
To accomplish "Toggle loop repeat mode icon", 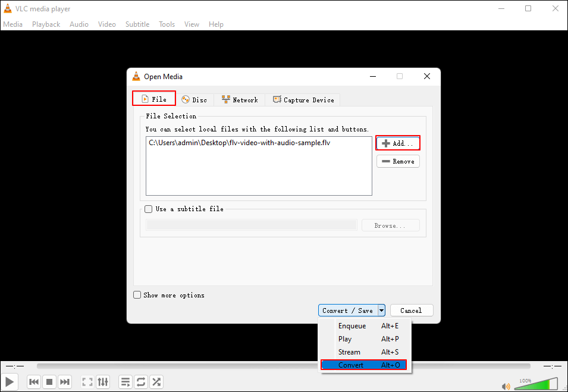I will 141,382.
